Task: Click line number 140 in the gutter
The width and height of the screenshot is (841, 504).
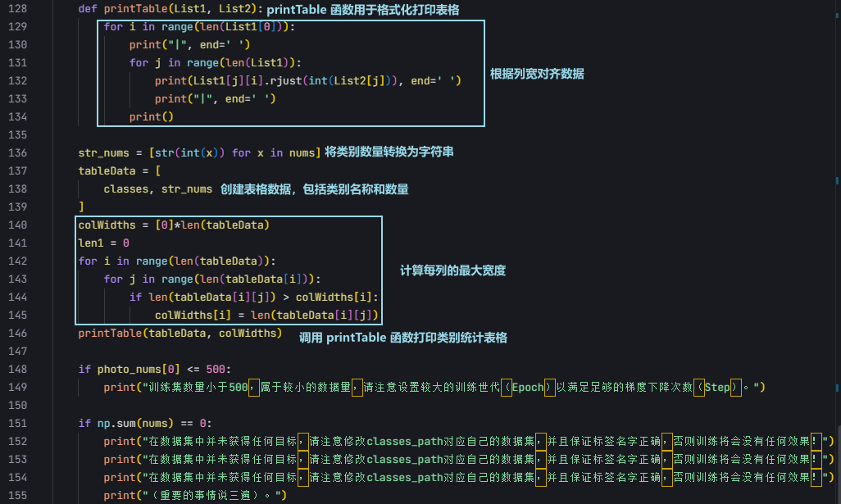Action: point(18,225)
